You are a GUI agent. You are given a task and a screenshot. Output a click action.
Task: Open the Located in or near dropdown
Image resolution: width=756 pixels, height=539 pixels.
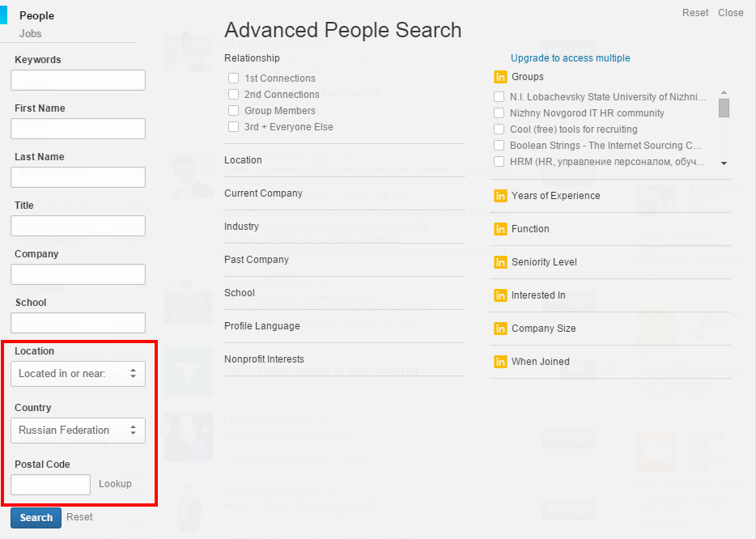point(78,374)
